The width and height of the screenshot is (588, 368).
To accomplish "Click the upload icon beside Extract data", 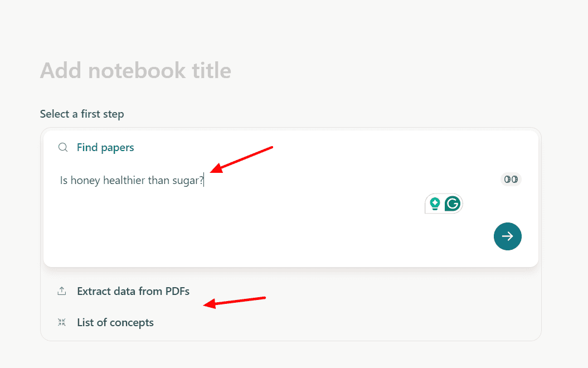I will (x=62, y=291).
